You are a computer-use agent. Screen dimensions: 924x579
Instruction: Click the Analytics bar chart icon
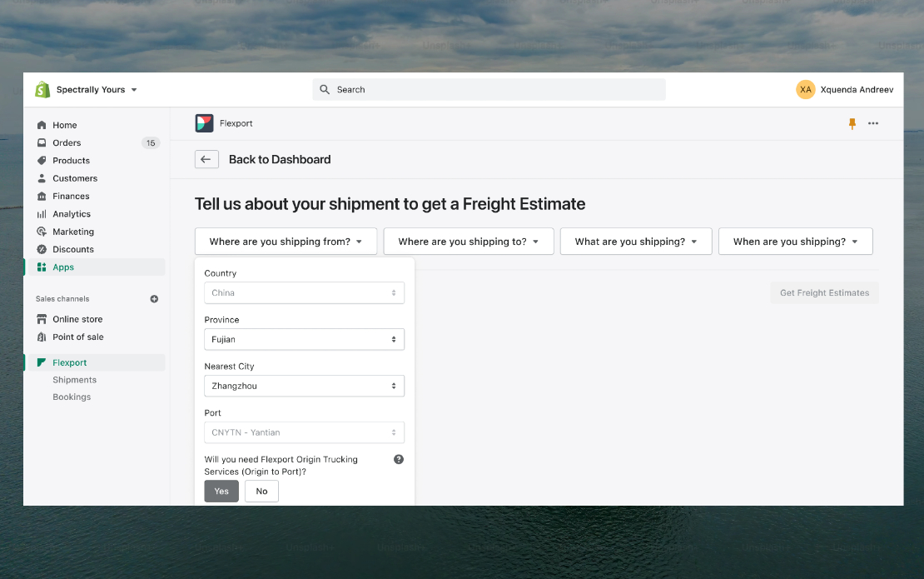(x=42, y=214)
